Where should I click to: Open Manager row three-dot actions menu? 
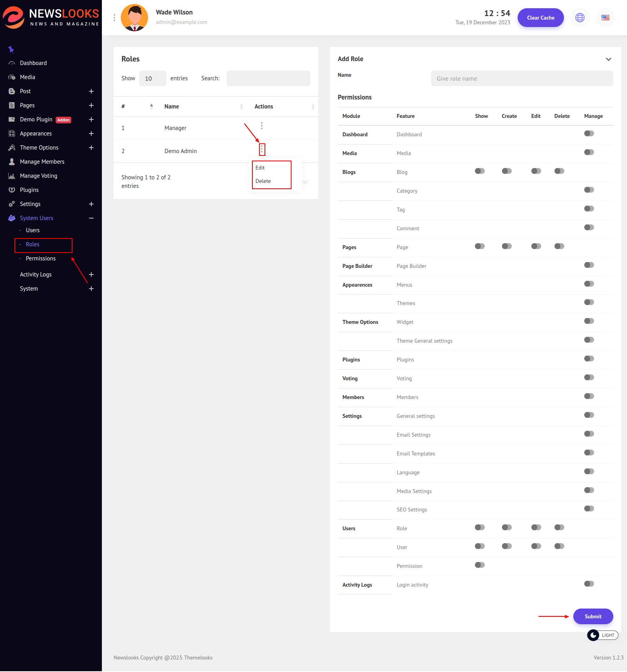pos(262,126)
